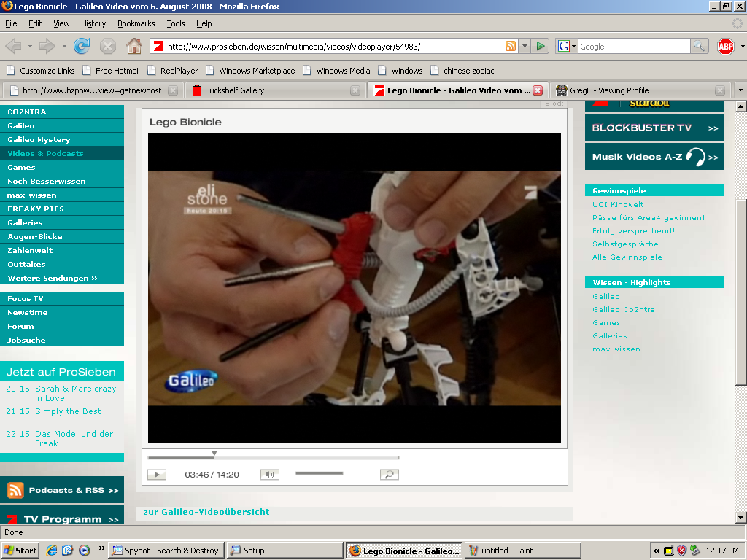
Task: Switch to the Brickshelf Gallery tab
Action: point(275,90)
